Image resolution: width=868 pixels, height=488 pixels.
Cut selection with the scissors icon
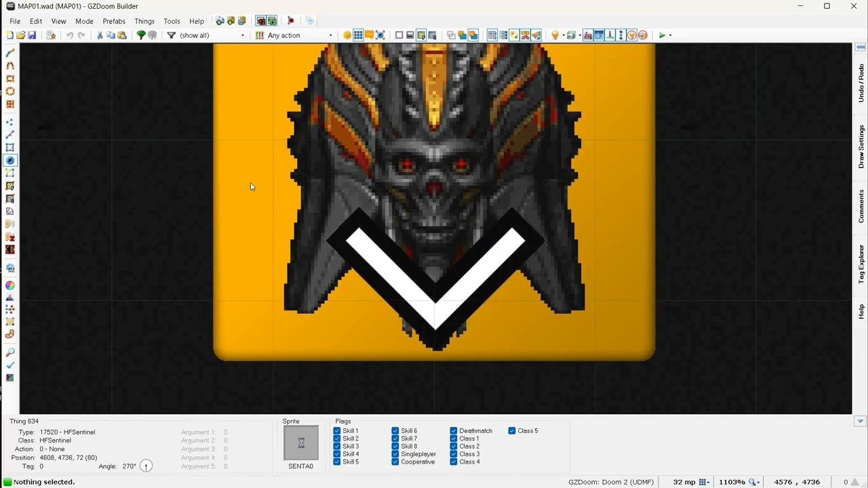pyautogui.click(x=100, y=35)
